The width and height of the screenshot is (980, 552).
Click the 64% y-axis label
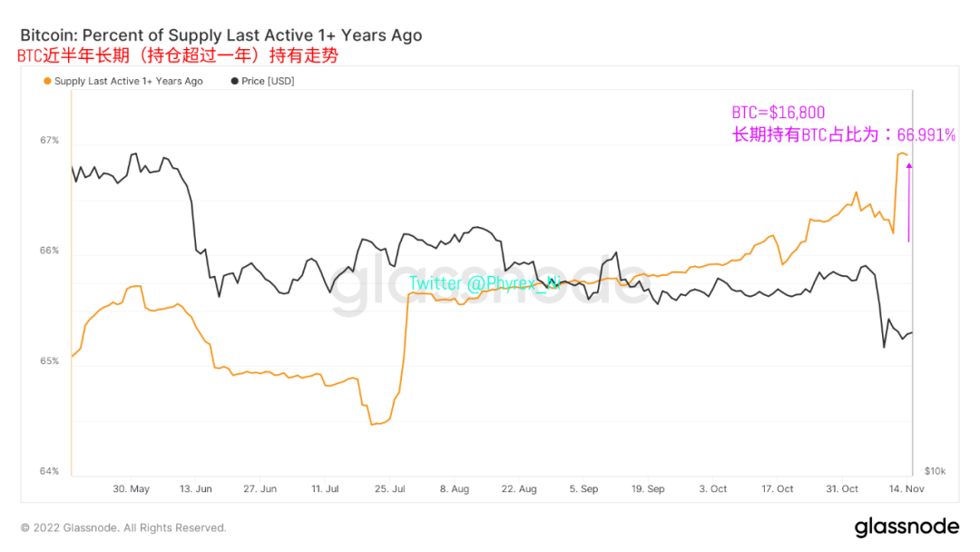(x=49, y=471)
